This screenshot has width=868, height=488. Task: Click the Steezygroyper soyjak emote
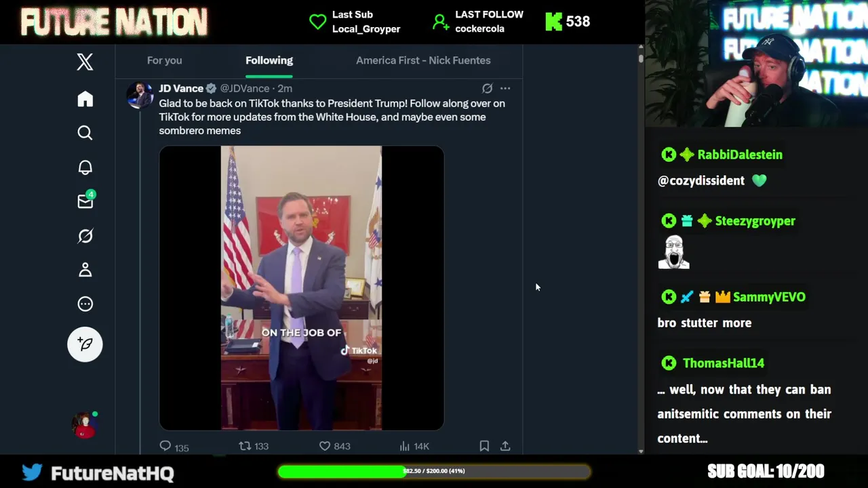(673, 252)
